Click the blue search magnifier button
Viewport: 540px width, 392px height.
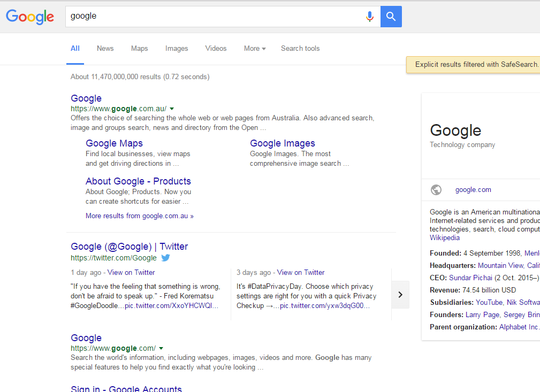tap(391, 17)
